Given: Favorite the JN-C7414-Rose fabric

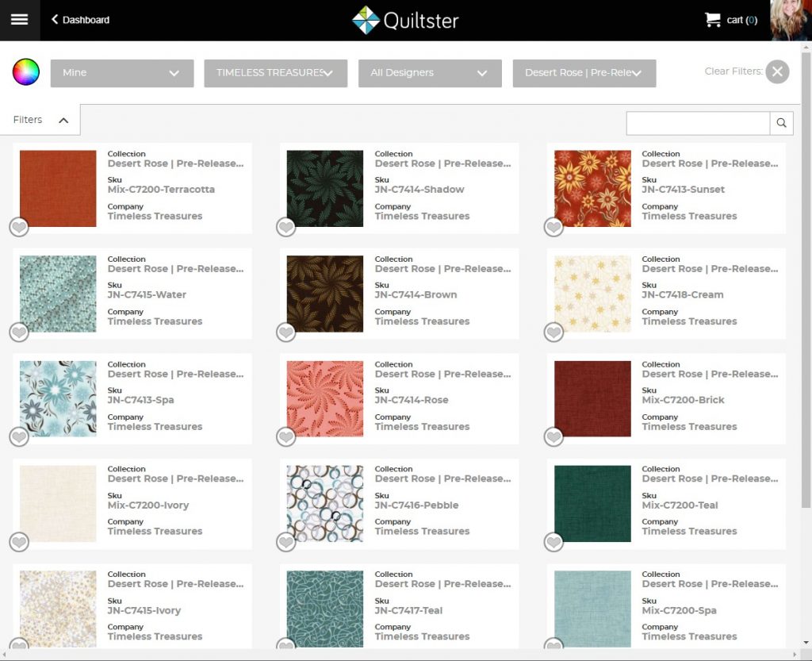Looking at the screenshot, I should (285, 437).
